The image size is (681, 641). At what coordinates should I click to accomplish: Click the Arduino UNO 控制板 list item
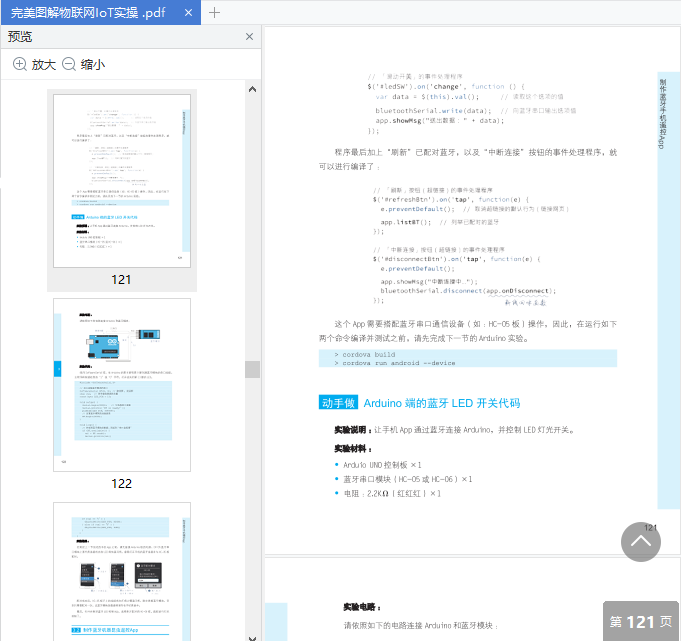[382, 465]
